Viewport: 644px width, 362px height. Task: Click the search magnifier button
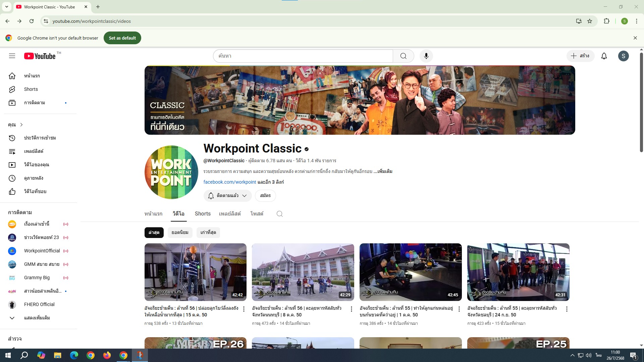(x=404, y=56)
